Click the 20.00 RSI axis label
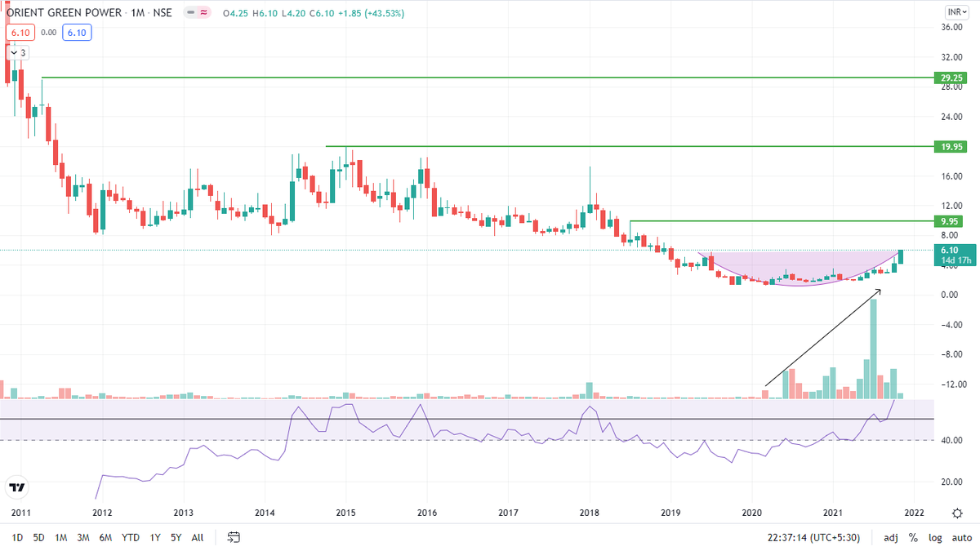This screenshot has width=980, height=551. 952,482
